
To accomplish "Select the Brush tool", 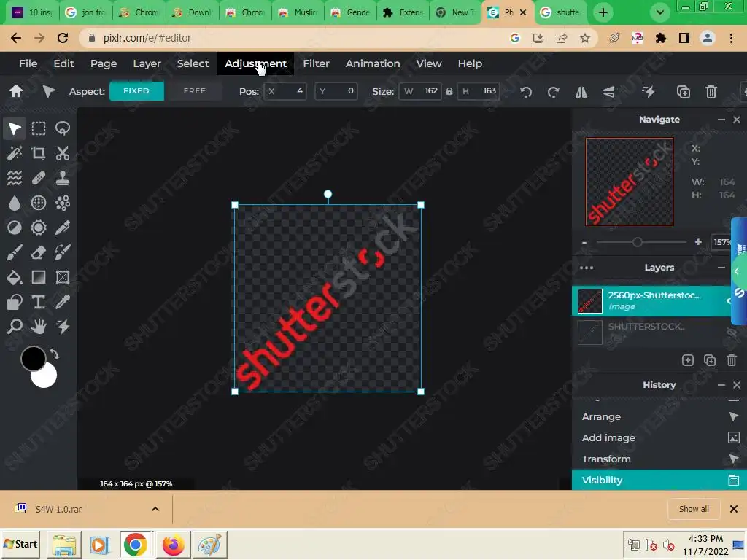I will [x=15, y=252].
